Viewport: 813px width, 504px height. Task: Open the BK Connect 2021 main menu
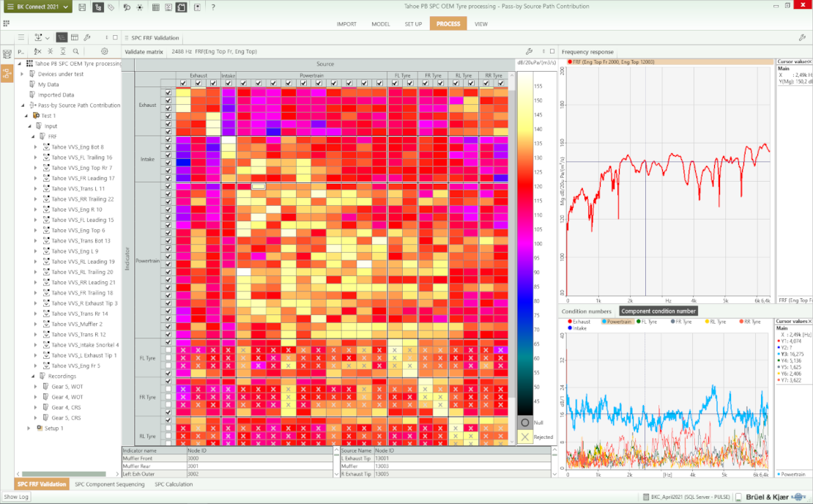point(36,7)
